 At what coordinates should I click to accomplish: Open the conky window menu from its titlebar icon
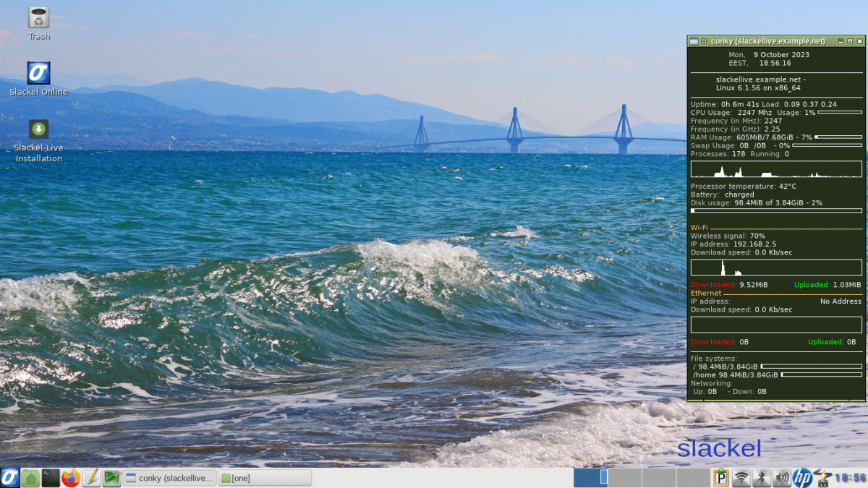(x=693, y=41)
